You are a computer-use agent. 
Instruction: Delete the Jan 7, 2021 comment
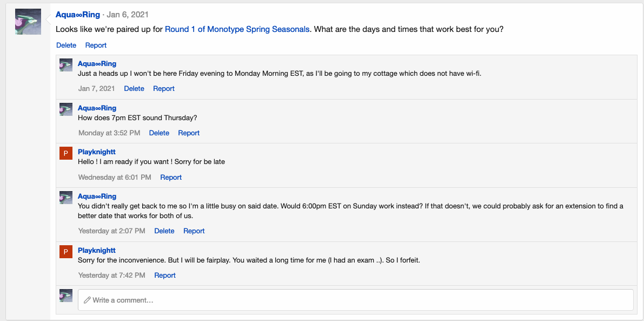(134, 89)
